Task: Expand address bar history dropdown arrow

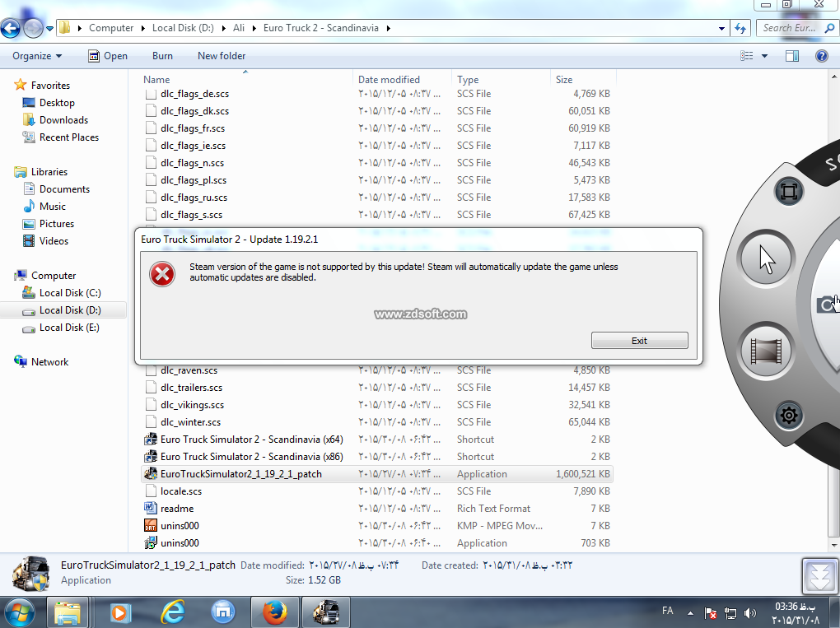Action: [x=721, y=28]
